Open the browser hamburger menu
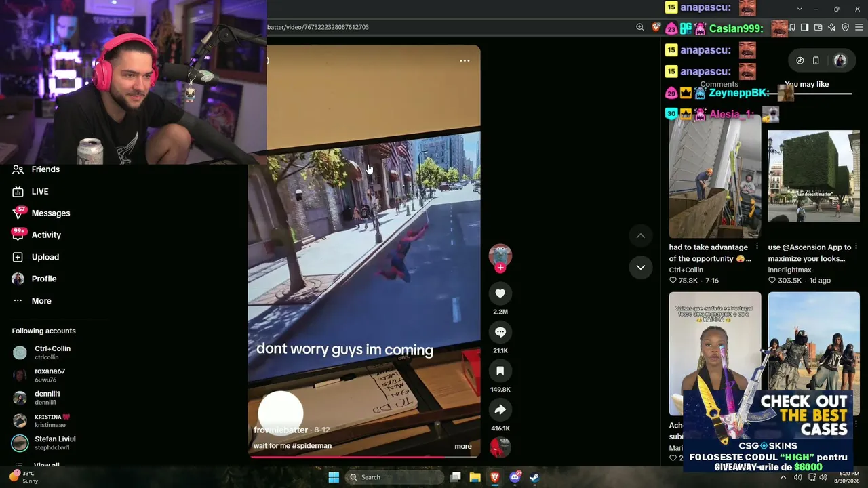Viewport: 868px width, 488px height. click(x=859, y=27)
